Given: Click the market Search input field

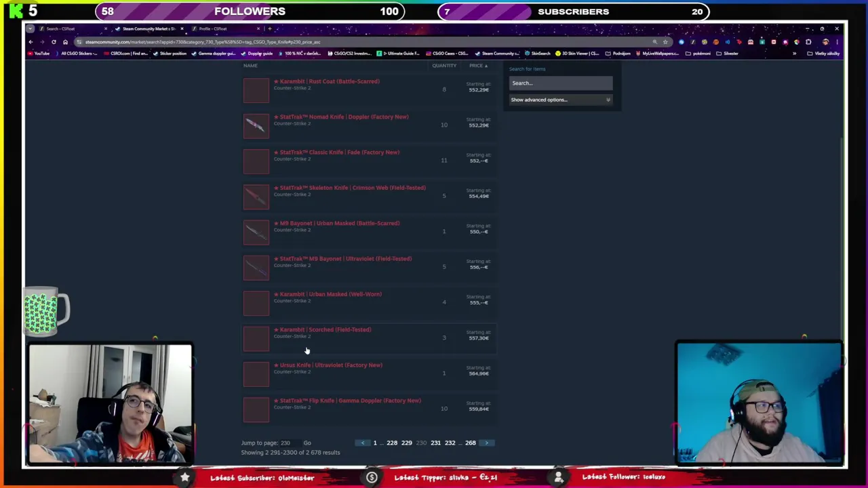Looking at the screenshot, I should pyautogui.click(x=561, y=83).
